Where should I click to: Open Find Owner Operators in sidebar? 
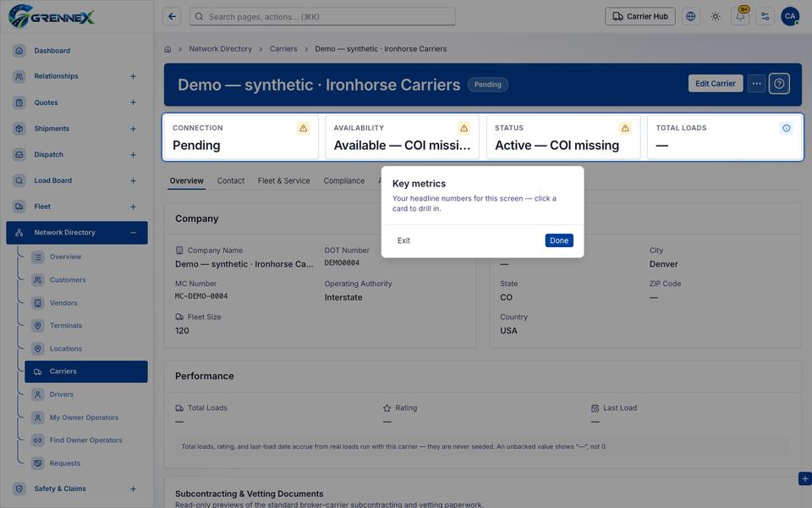[x=85, y=440]
